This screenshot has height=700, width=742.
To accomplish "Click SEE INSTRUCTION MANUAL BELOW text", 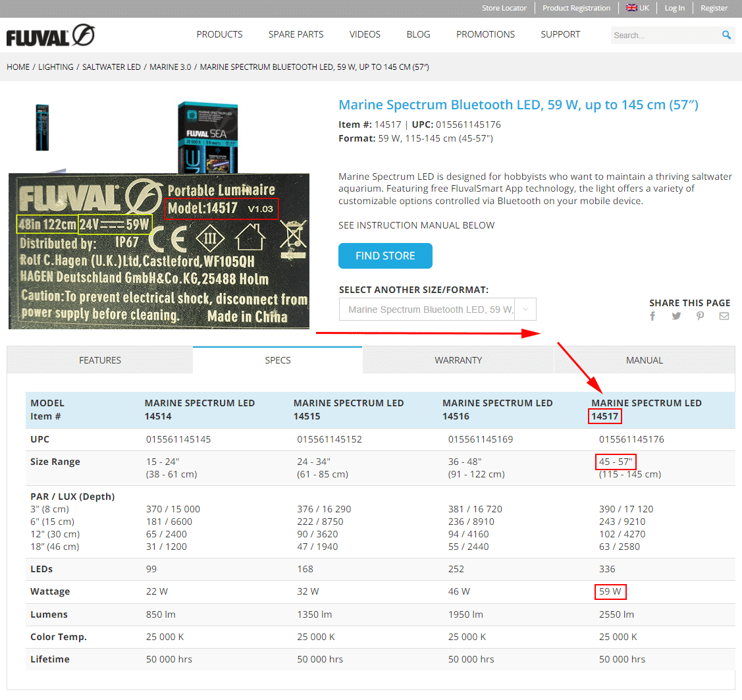I will [416, 225].
